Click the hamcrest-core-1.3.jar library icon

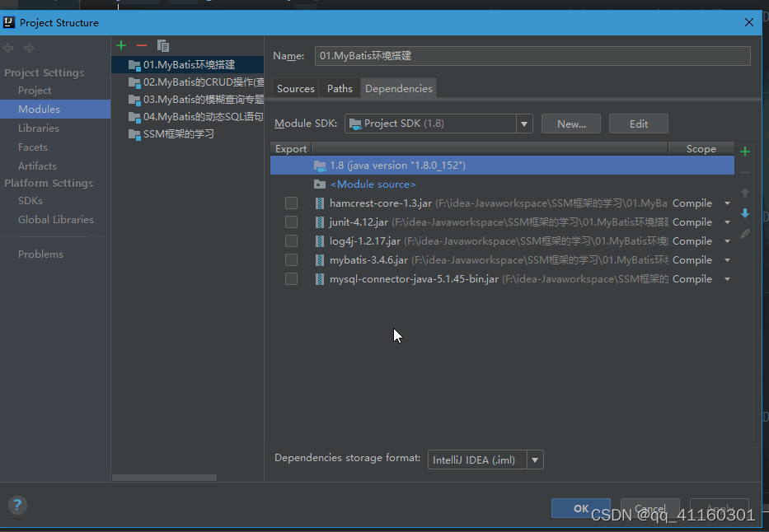319,203
